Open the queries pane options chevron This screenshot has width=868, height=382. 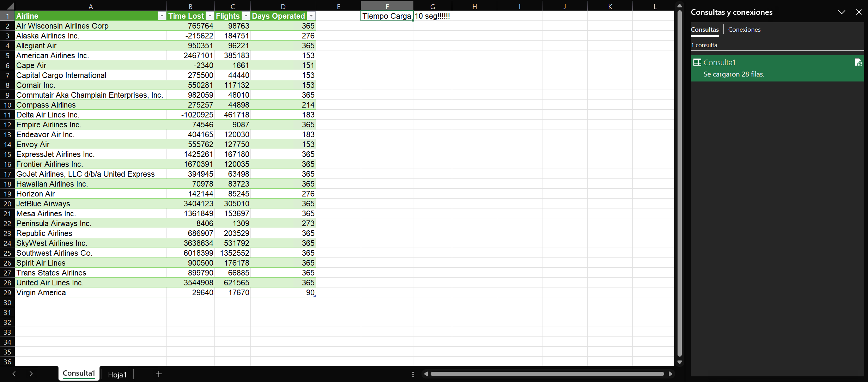(841, 12)
